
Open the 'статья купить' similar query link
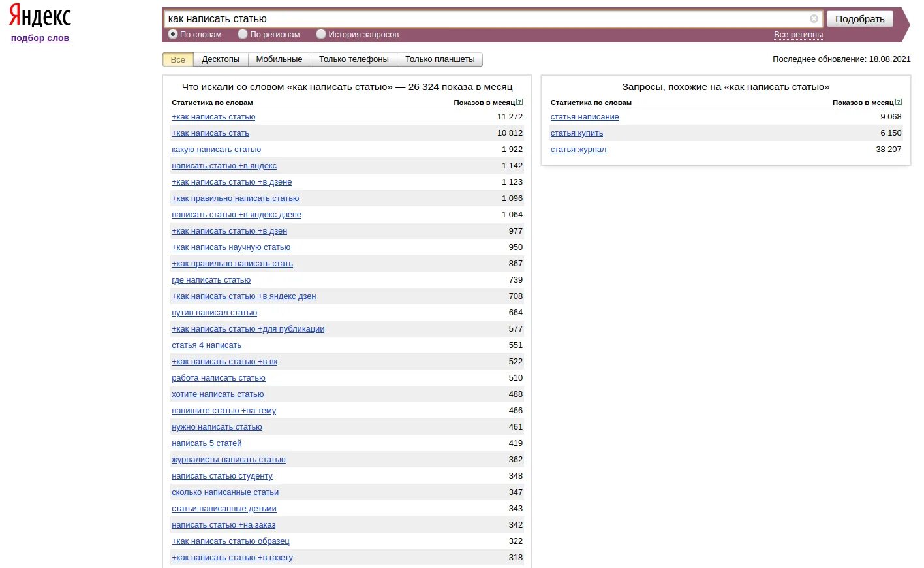coord(577,133)
